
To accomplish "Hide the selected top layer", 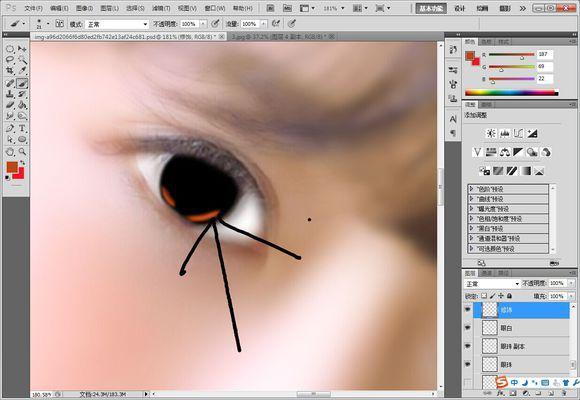I will coord(468,309).
